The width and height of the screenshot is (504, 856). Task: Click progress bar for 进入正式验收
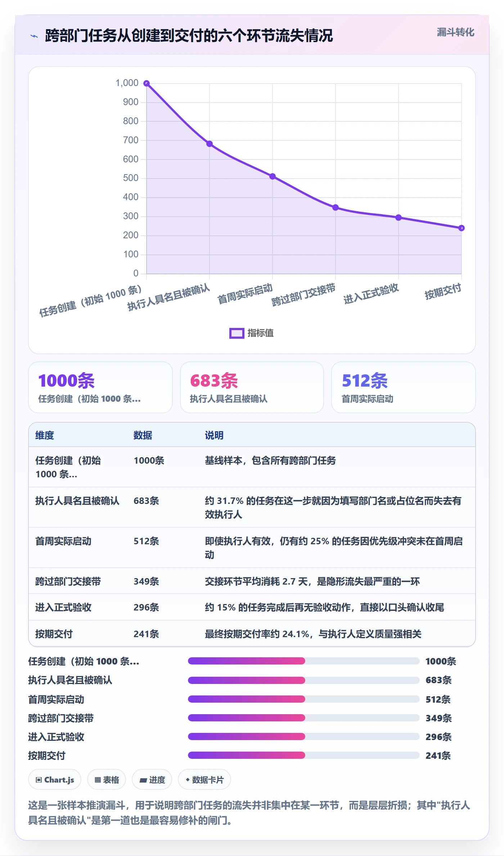[303, 736]
